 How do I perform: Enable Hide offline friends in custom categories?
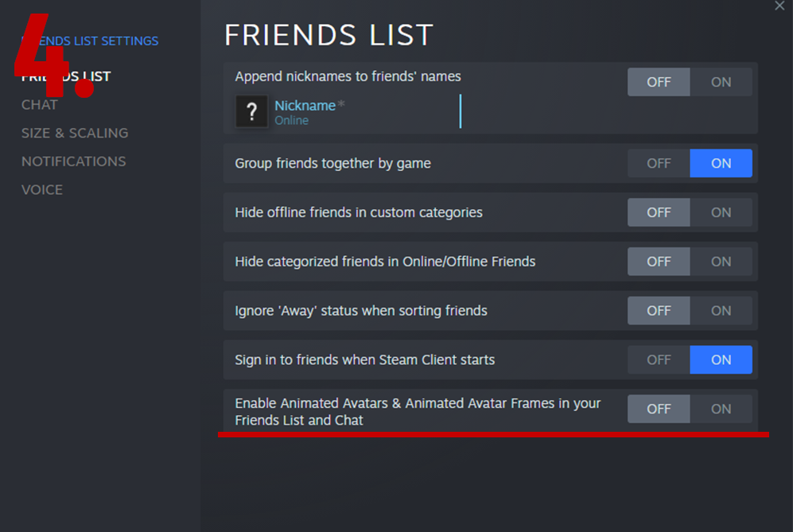721,212
